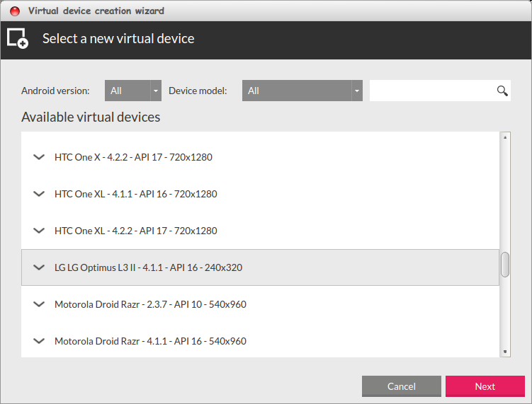Select HTC One XL - 4.1.1 - API 16 device
Screen dimensions: 532x404
(260, 194)
